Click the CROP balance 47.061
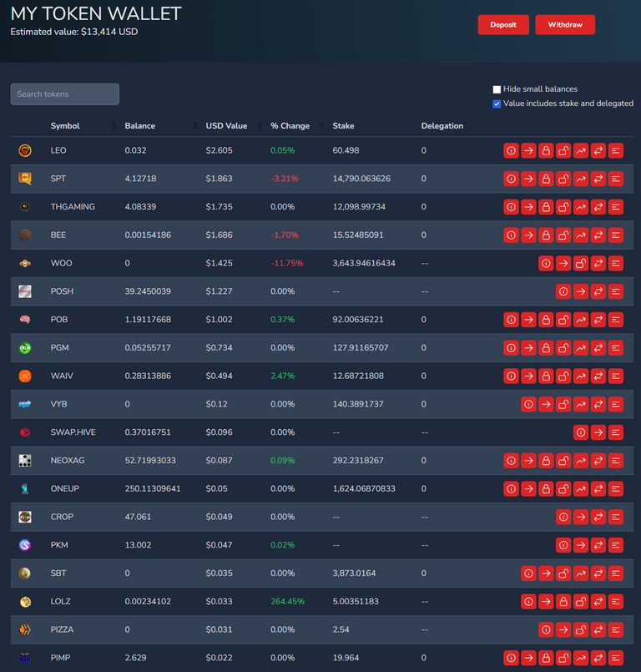The width and height of the screenshot is (641, 672). point(138,517)
